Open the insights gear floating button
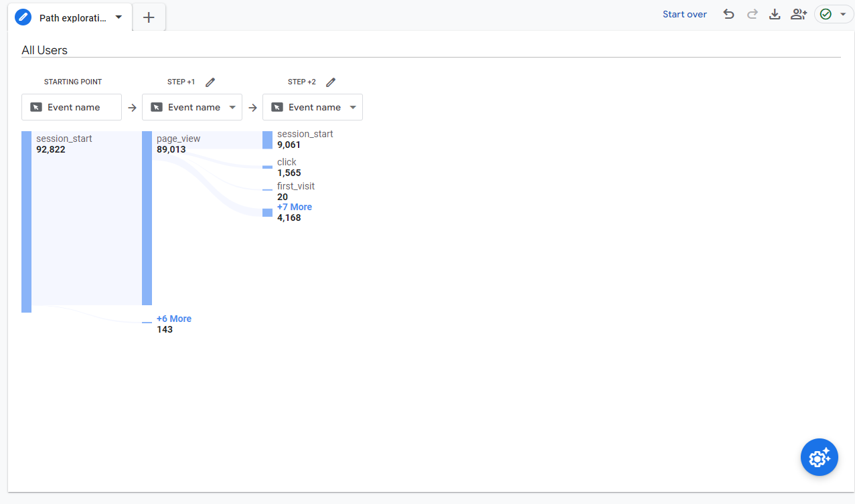Viewport: 855px width, 504px height. point(819,458)
